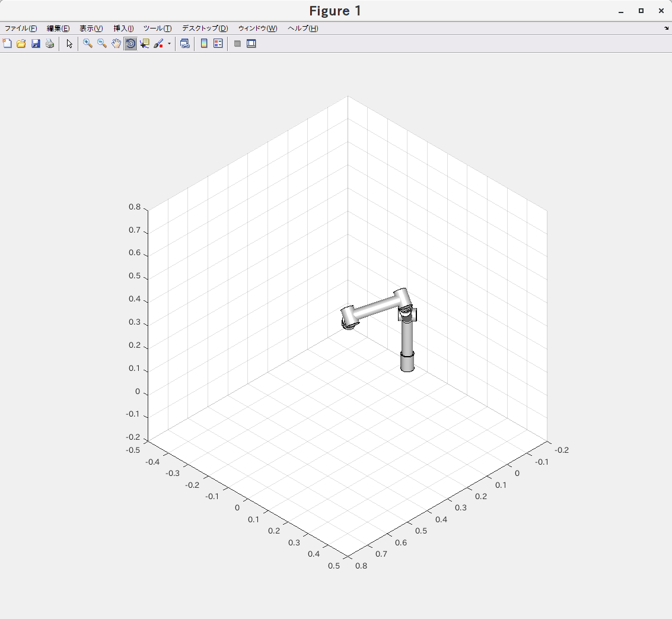Select the Zoom In magnifier tool

88,44
